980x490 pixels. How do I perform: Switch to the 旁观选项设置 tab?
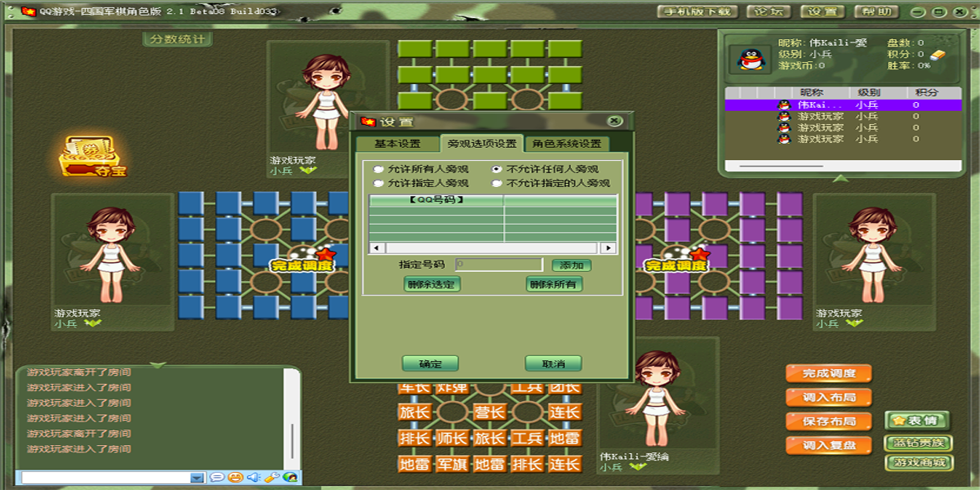(x=482, y=144)
